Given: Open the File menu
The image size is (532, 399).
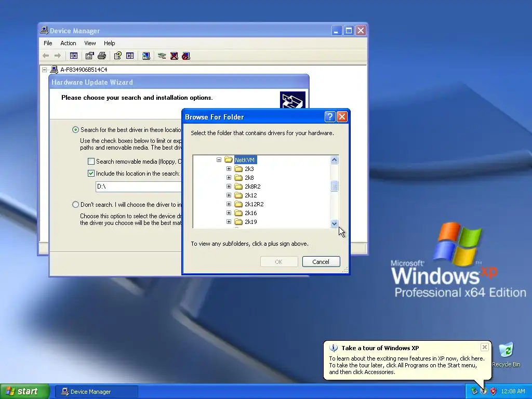Looking at the screenshot, I should coord(48,43).
